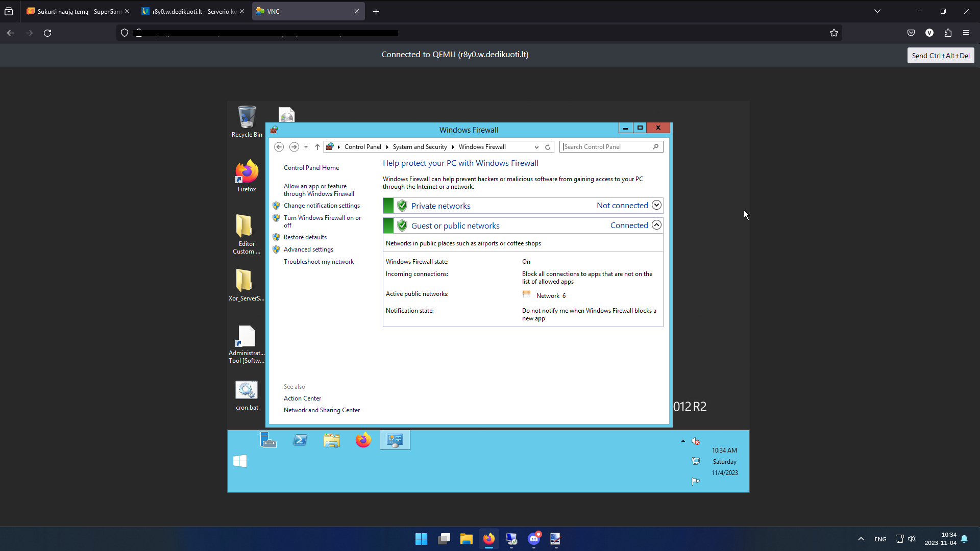Click Troubleshoot my network link

[x=318, y=262]
